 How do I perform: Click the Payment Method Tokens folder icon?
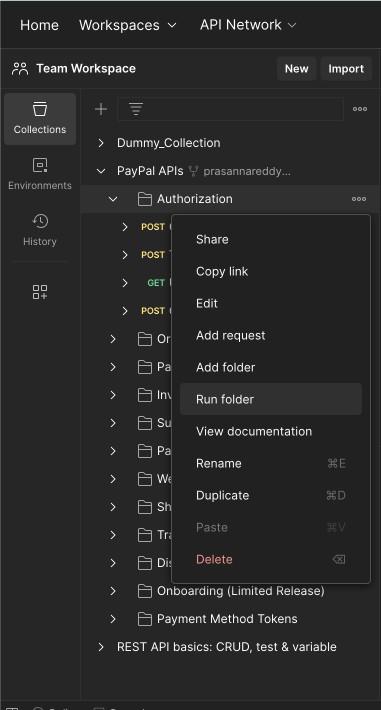(x=145, y=619)
